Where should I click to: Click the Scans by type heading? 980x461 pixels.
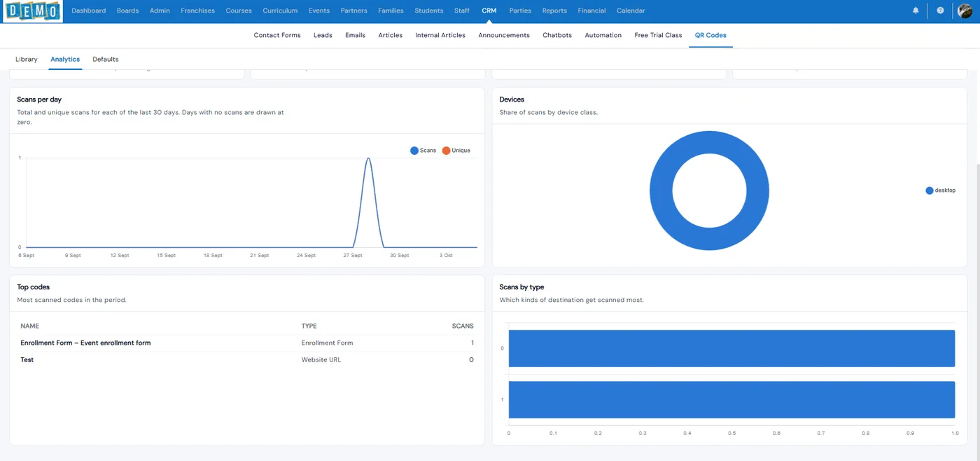coord(521,287)
